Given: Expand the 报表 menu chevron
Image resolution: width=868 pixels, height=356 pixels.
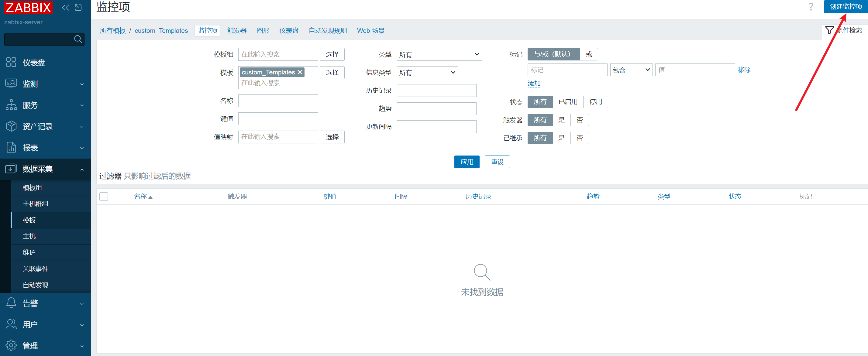Looking at the screenshot, I should pos(82,148).
